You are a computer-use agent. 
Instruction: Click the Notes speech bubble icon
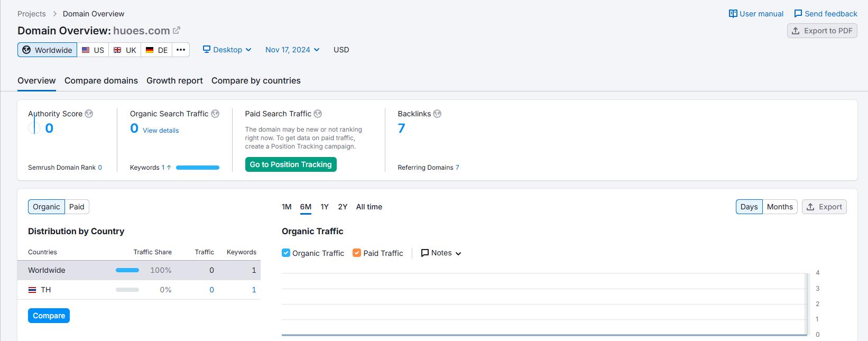click(424, 253)
